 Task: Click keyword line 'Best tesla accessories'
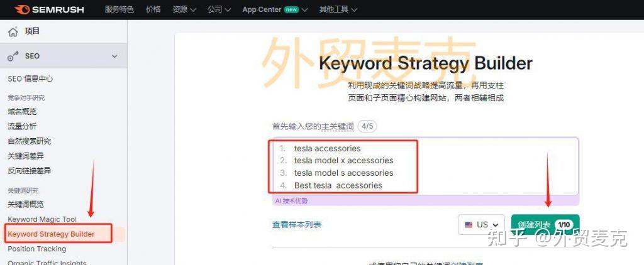[338, 185]
